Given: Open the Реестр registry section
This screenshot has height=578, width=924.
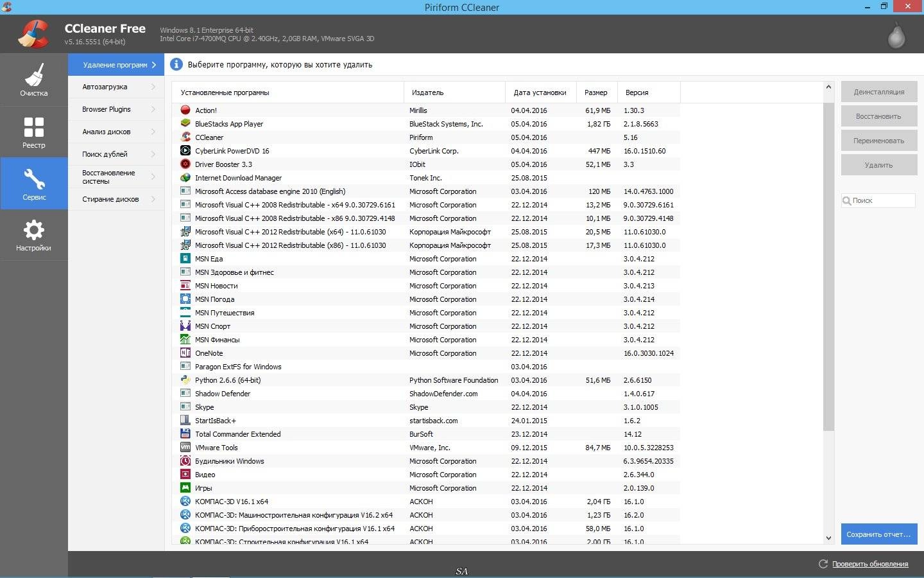Looking at the screenshot, I should pyautogui.click(x=34, y=132).
